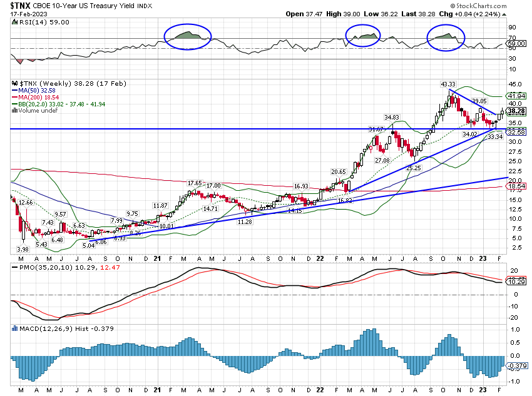Click the Volume undef legend entry
This screenshot has height=396, width=532.
(x=38, y=111)
